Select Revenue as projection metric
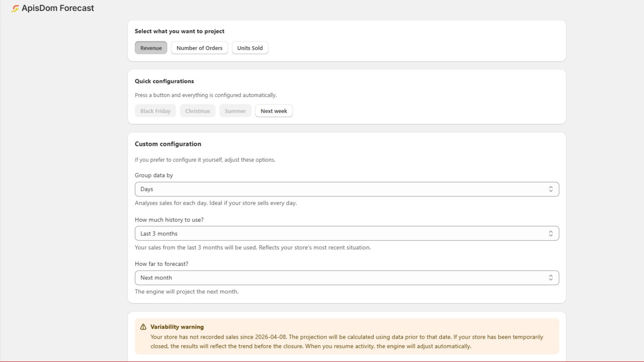Viewport: 644px width, 362px height. pos(151,48)
